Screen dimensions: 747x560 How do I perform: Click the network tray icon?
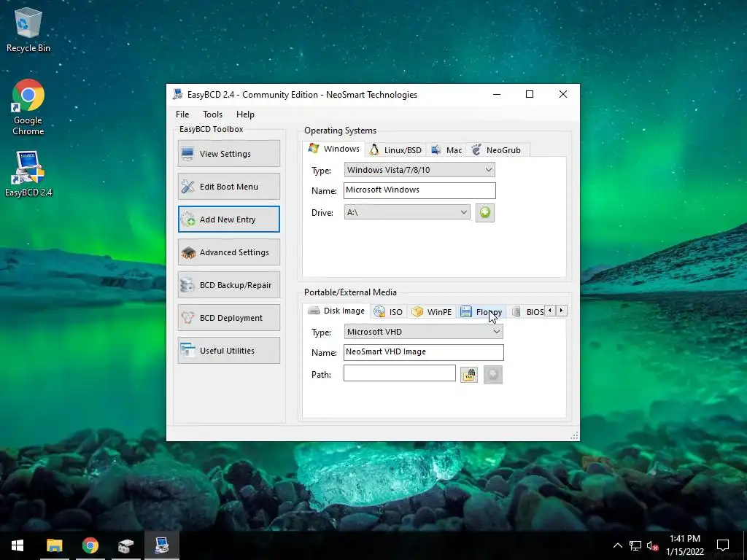[x=635, y=545]
